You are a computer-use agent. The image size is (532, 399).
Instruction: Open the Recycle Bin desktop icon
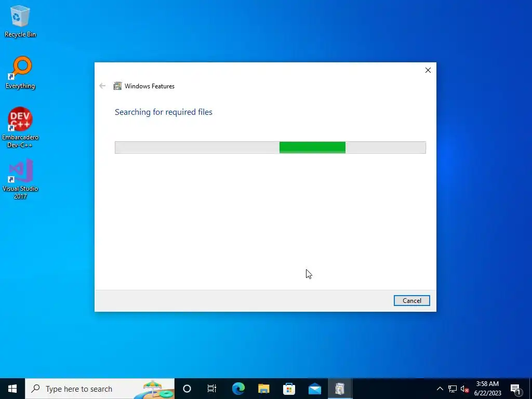click(x=20, y=21)
